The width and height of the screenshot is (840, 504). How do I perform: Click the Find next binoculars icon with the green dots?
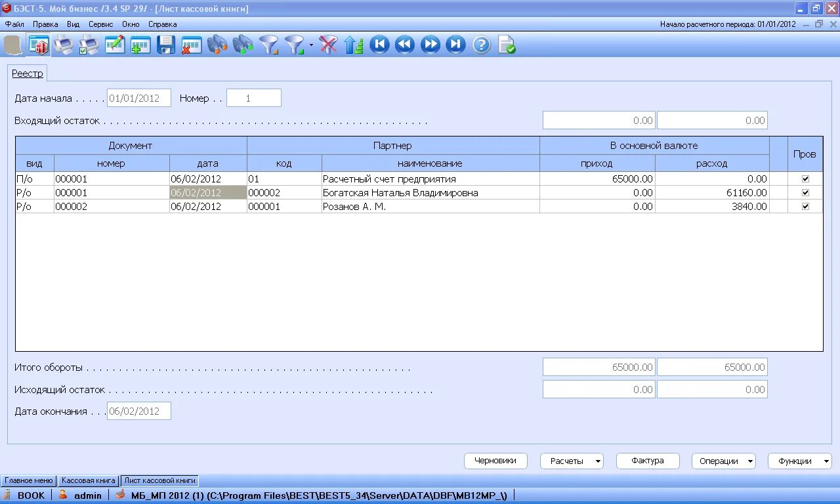(x=243, y=45)
